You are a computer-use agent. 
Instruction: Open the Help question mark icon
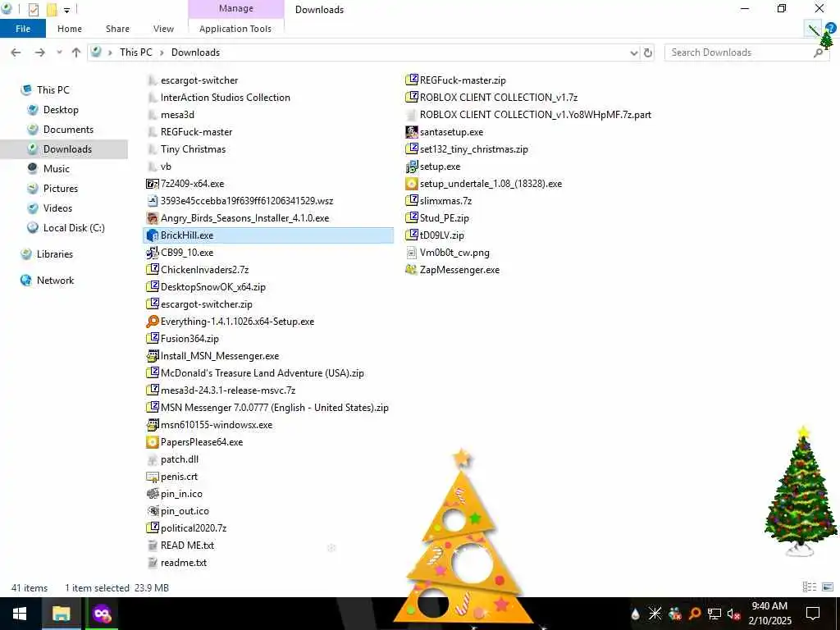pyautogui.click(x=830, y=28)
